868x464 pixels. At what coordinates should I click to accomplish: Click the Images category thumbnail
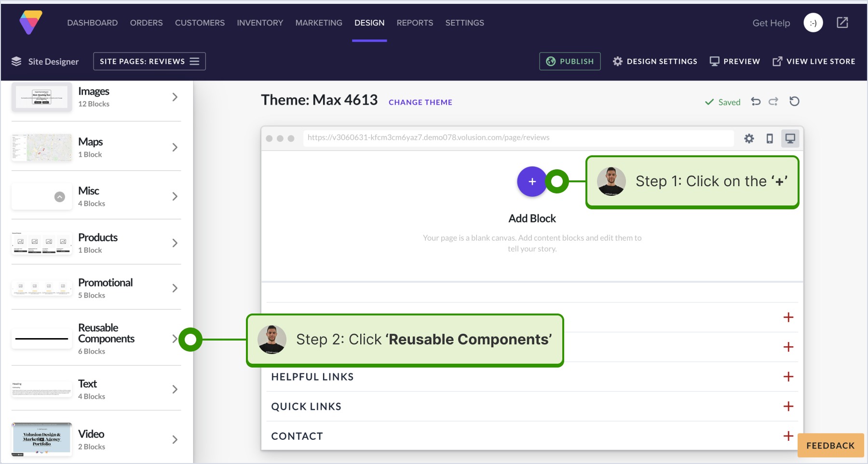tap(42, 97)
